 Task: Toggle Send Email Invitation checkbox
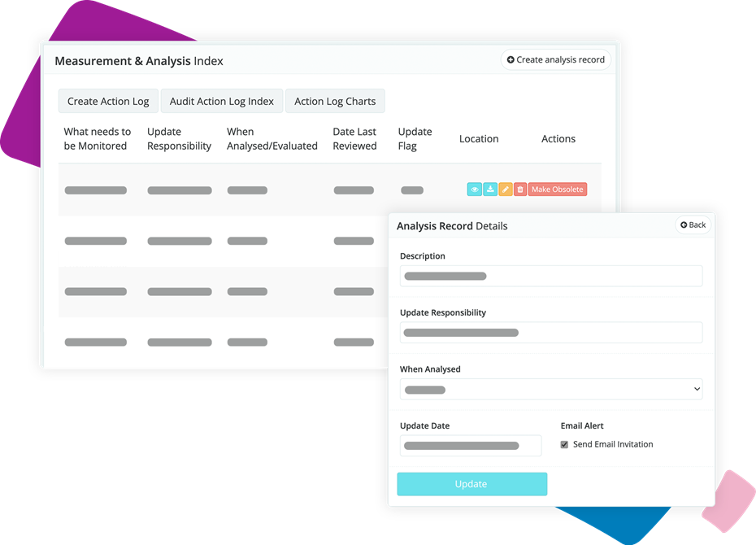(564, 445)
